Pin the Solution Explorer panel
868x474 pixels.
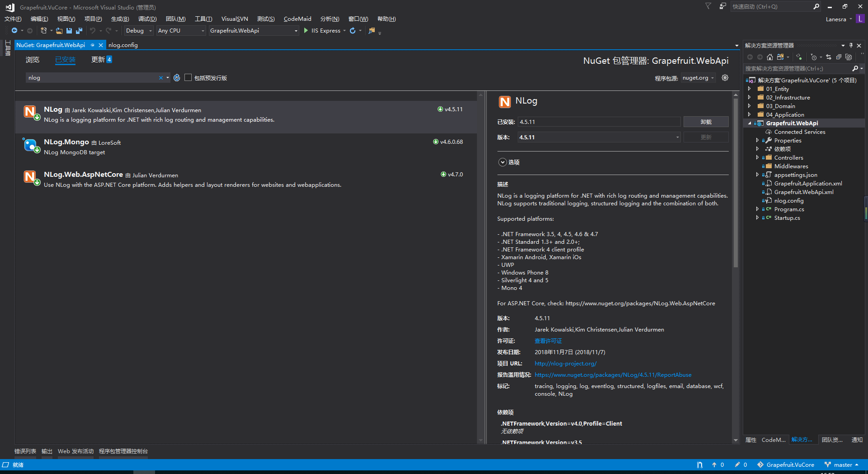tap(851, 45)
